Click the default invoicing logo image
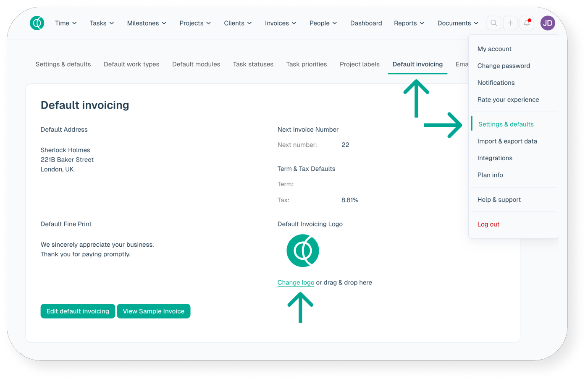 (x=303, y=251)
